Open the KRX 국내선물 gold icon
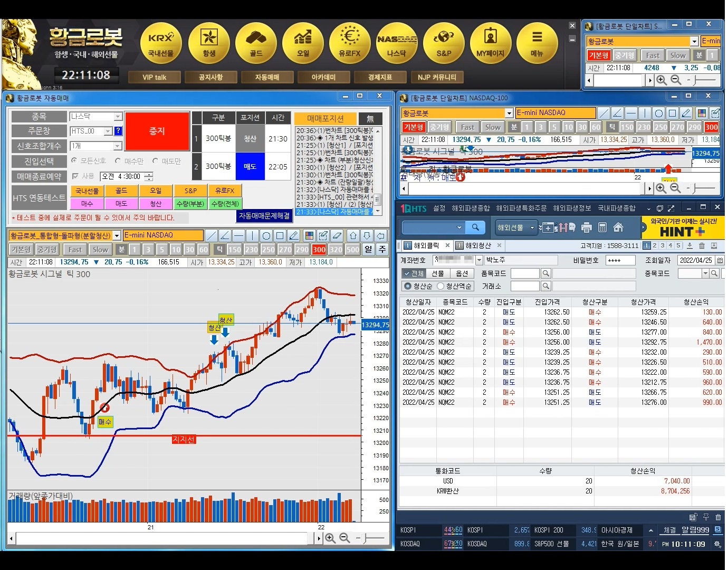 (x=161, y=43)
